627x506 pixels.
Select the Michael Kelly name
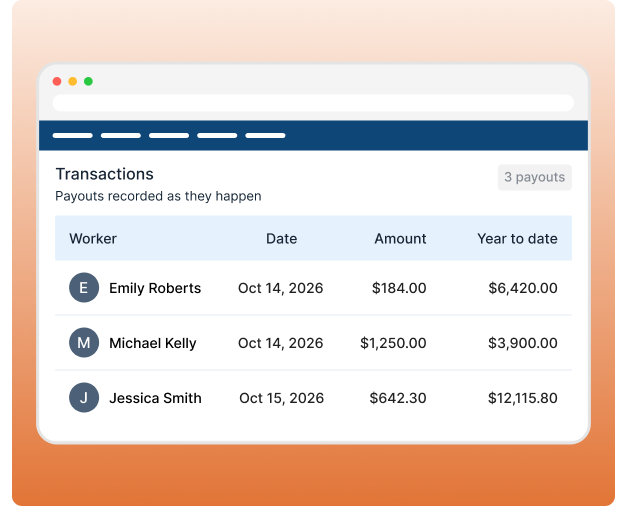click(153, 343)
